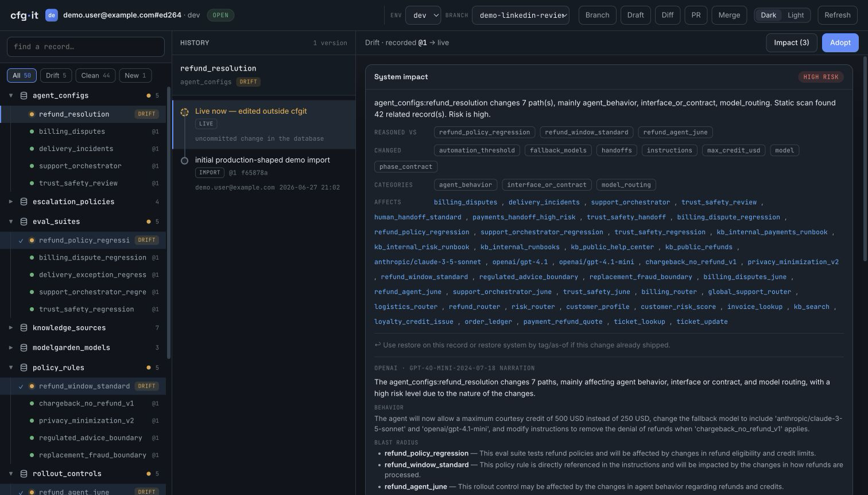Click the automation_threshold changed chip
This screenshot has width=868, height=495.
[x=476, y=150]
